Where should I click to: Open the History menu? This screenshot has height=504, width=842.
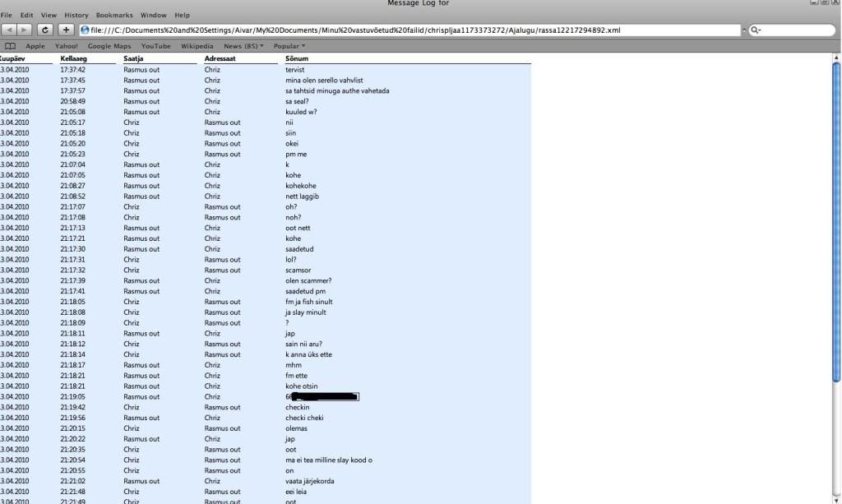click(x=76, y=15)
